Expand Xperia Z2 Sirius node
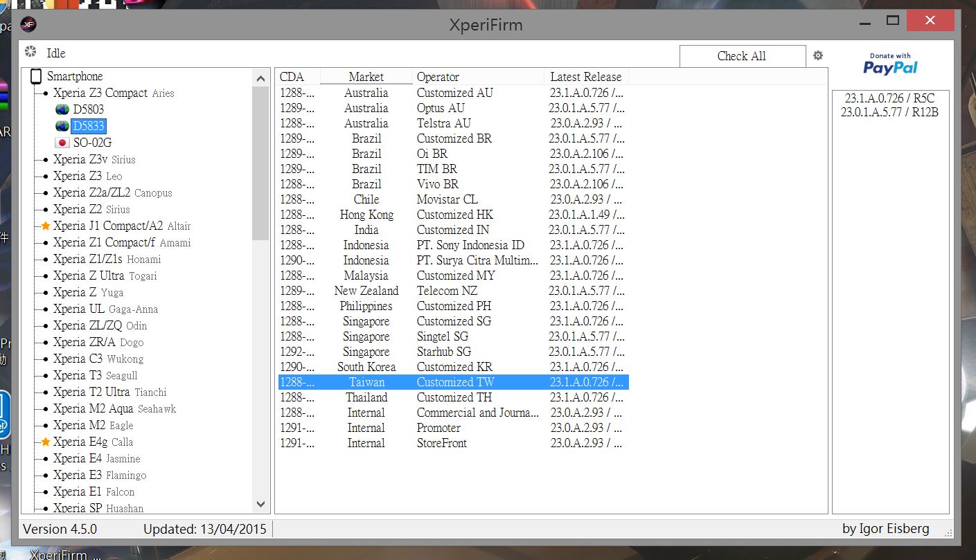 click(46, 210)
